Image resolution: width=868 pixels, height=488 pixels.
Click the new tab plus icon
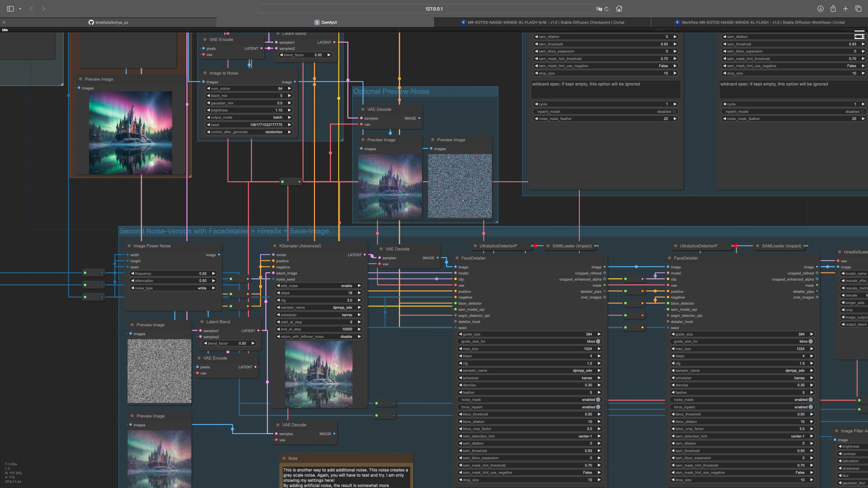846,9
